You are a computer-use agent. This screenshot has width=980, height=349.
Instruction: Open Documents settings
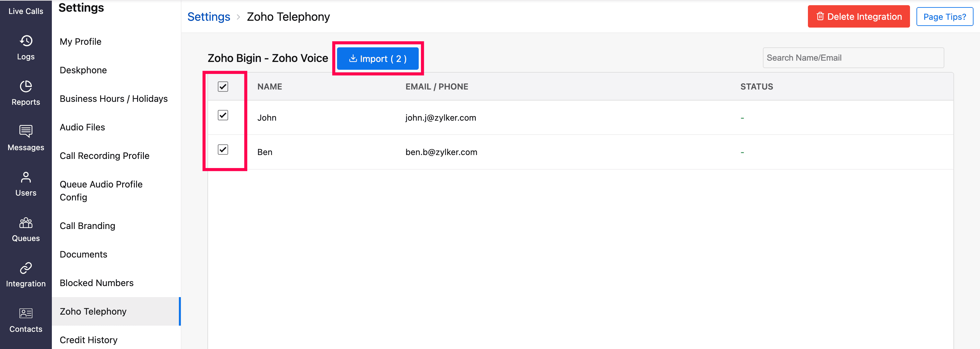pos(84,254)
